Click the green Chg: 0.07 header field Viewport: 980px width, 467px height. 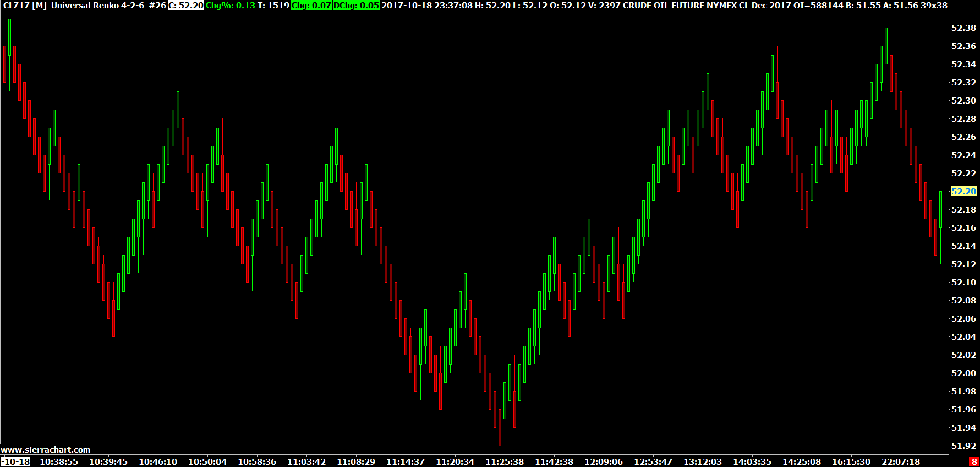[x=311, y=5]
